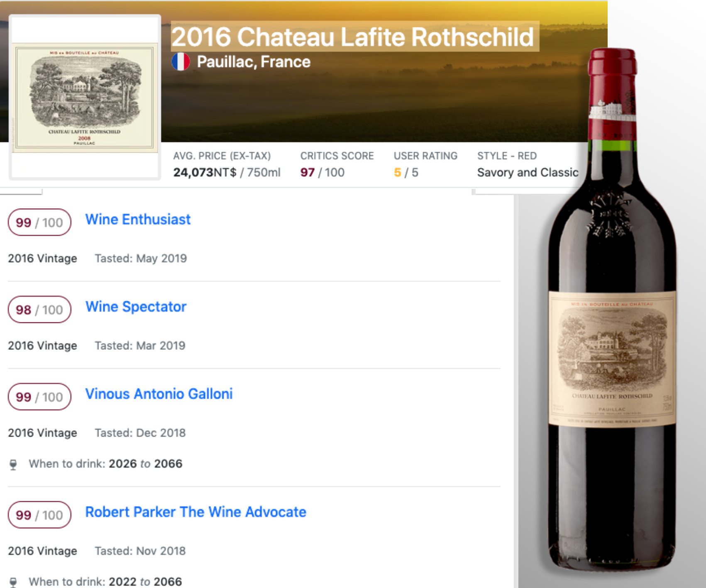Click the average price 24,073NT$ value
This screenshot has height=588, width=706.
(205, 172)
